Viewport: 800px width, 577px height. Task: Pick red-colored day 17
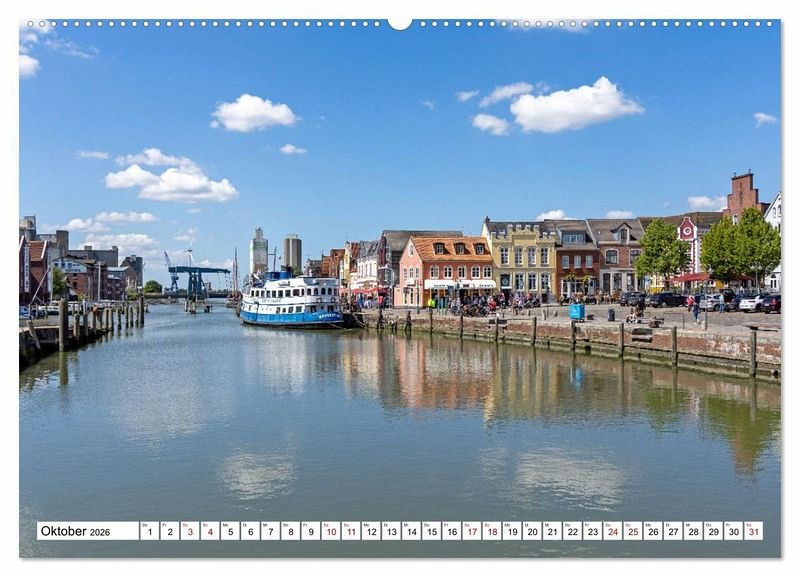click(472, 531)
